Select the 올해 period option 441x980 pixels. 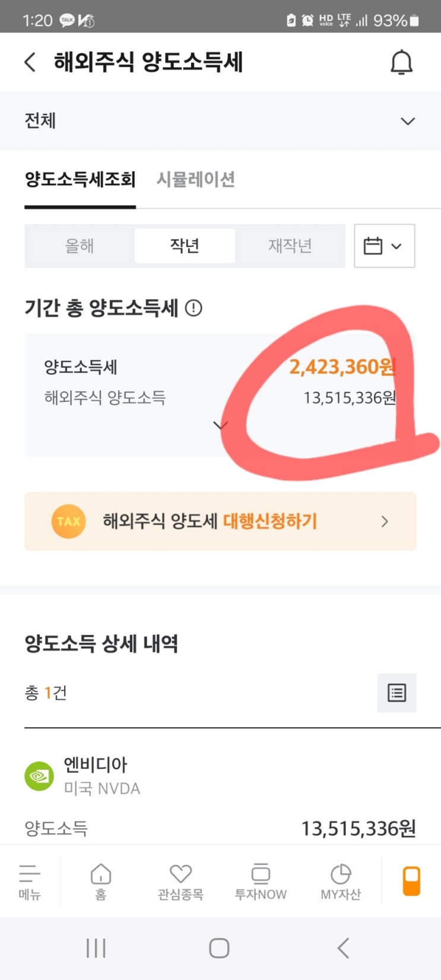click(x=80, y=246)
